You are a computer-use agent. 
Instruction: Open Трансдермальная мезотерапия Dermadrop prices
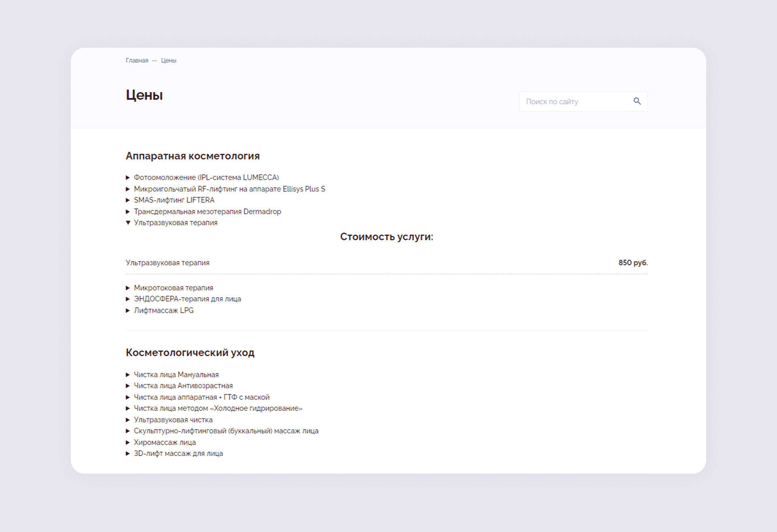pos(207,212)
